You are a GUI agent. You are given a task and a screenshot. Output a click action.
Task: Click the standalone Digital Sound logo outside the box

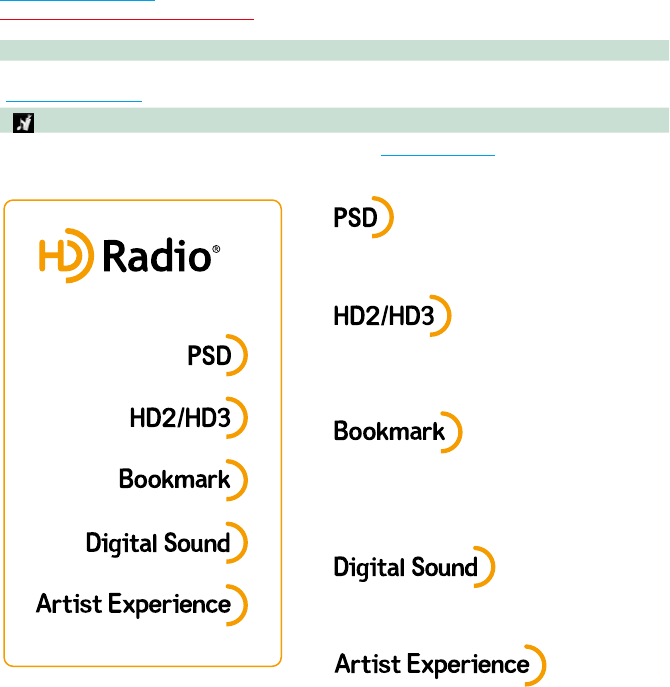pos(414,567)
